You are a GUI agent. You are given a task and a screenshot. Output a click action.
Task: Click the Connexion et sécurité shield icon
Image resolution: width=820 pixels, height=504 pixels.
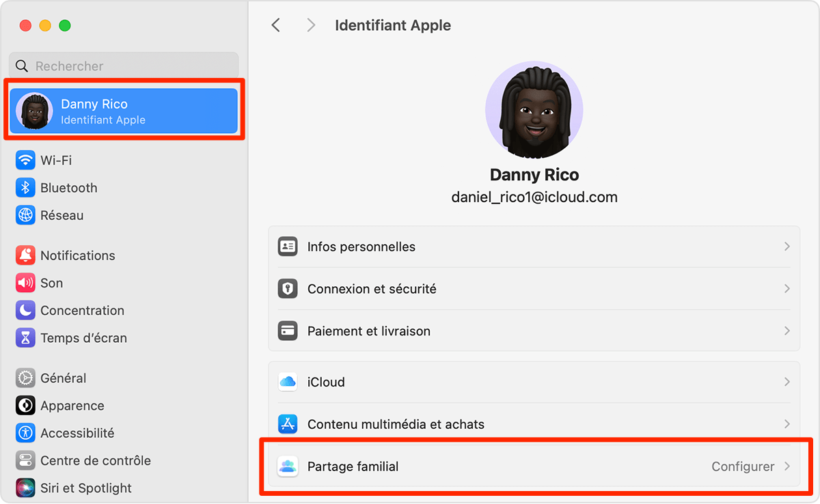[288, 289]
